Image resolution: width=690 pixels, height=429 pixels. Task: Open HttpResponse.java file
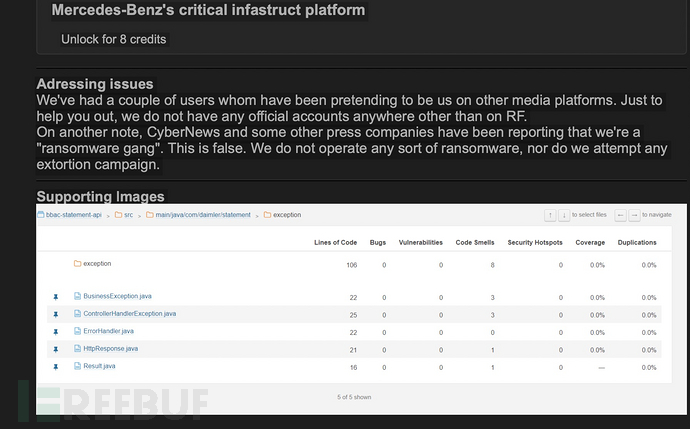click(110, 349)
